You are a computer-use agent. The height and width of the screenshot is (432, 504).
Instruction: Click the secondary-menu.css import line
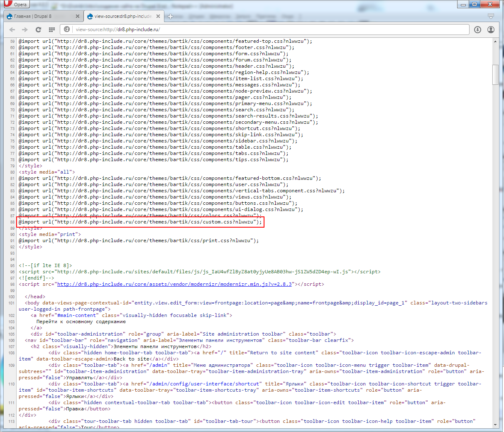[x=168, y=122]
